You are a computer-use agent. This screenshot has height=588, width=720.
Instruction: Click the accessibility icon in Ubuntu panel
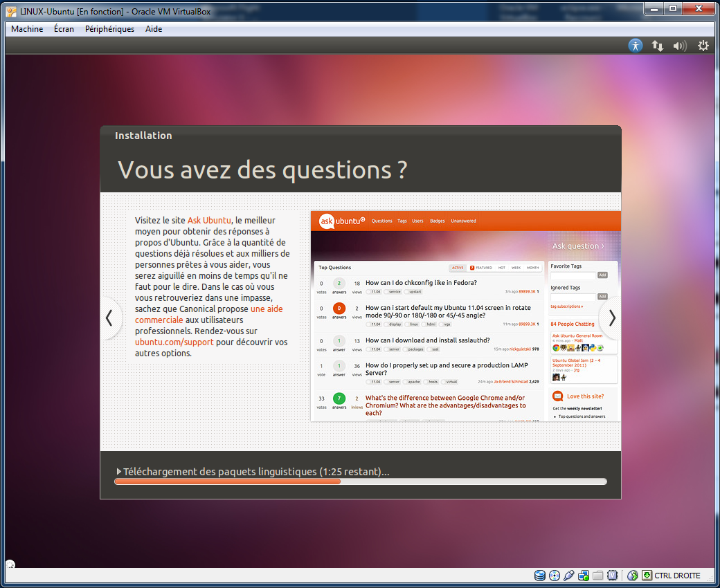(635, 46)
